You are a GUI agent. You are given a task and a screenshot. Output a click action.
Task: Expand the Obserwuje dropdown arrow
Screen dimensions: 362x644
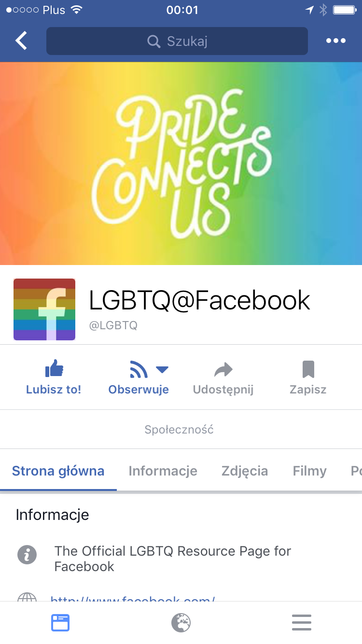[x=162, y=370]
